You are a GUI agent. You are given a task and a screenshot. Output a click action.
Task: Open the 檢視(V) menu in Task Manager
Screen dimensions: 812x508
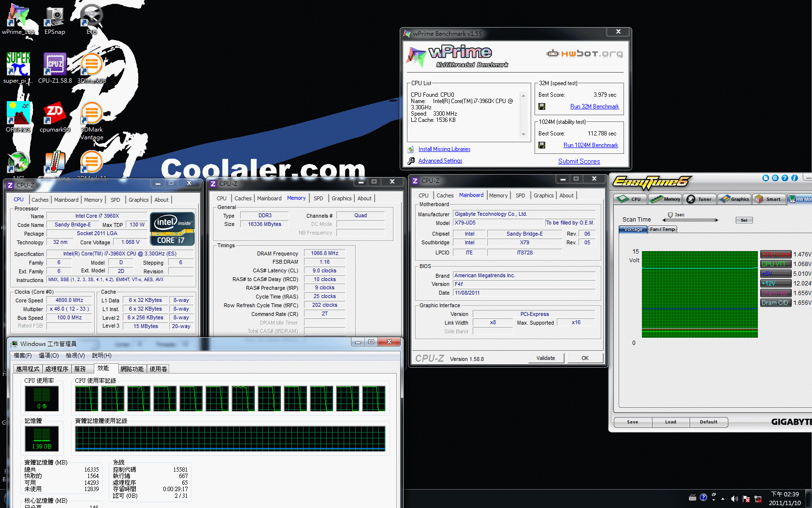(75, 356)
